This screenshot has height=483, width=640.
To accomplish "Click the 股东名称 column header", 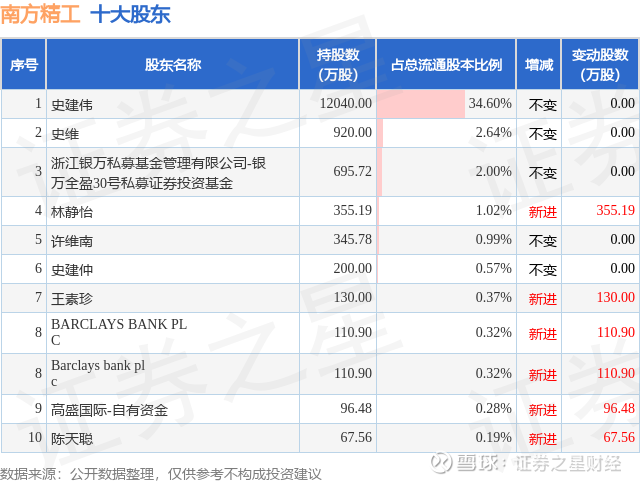I will [x=173, y=65].
